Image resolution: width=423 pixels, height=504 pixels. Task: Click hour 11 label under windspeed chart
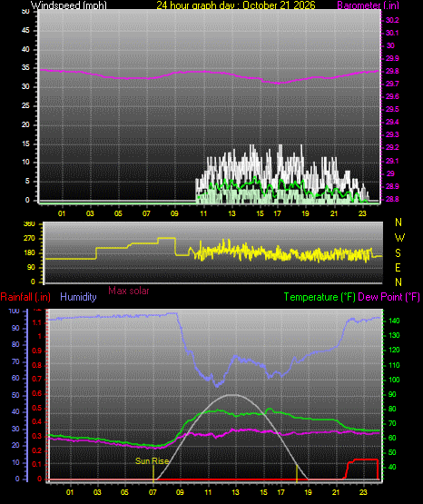click(x=203, y=213)
